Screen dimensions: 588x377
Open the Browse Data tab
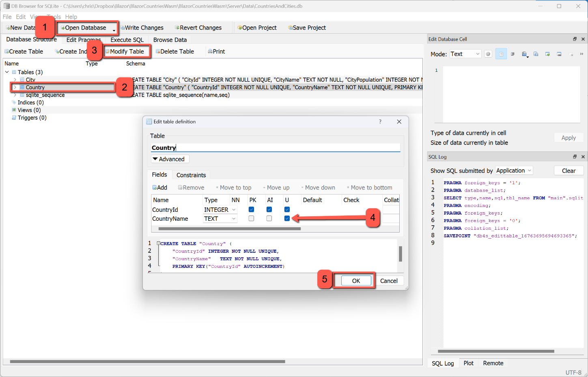(170, 40)
